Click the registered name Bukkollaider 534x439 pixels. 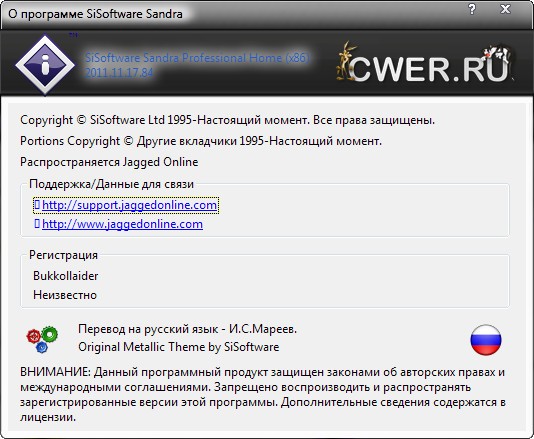(x=65, y=276)
